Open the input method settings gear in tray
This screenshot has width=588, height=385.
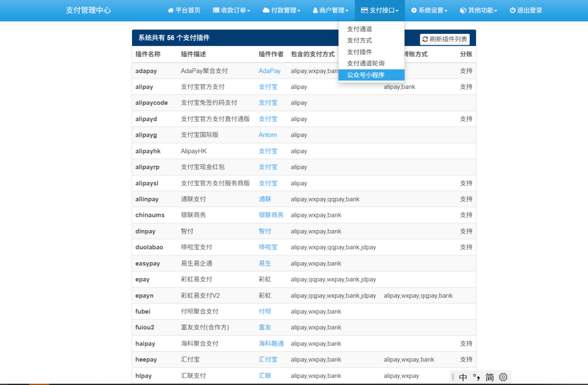[x=504, y=377]
